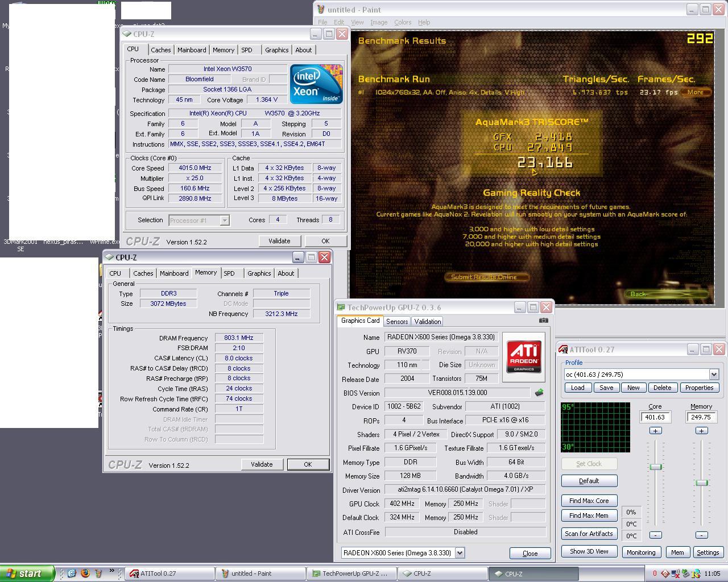
Task: Open the SPD tab in lower CPU-Z window
Action: 229,273
